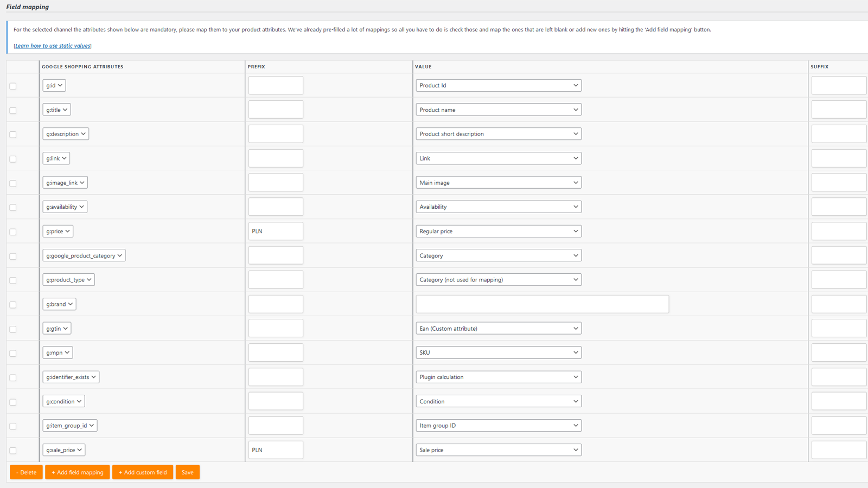Open the g:link attribute dropdown
This screenshot has height=488, width=868.
click(56, 158)
